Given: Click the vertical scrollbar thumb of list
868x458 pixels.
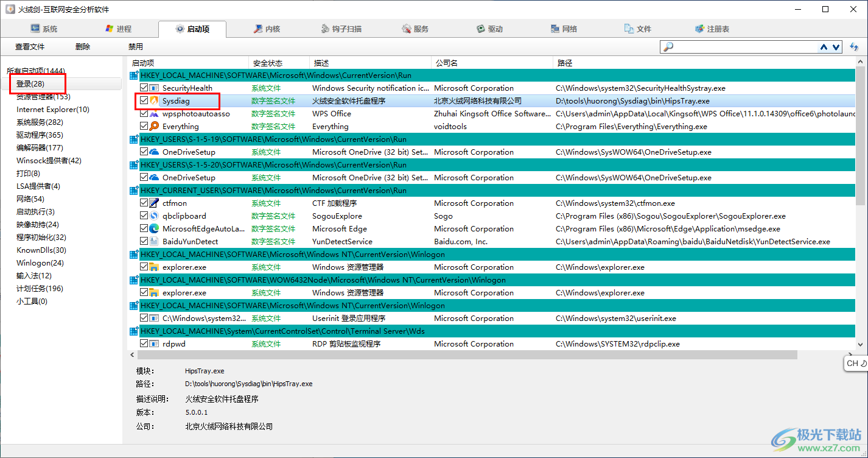Looking at the screenshot, I should (860, 136).
